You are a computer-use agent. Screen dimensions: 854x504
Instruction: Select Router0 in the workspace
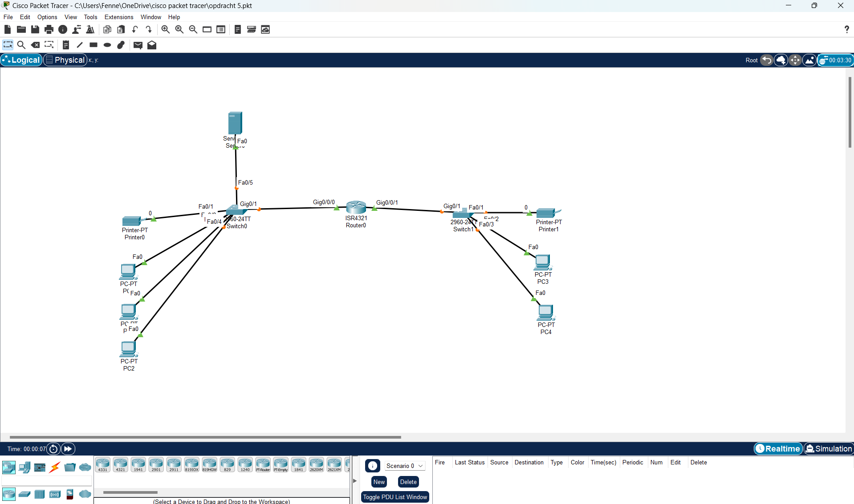tap(356, 207)
